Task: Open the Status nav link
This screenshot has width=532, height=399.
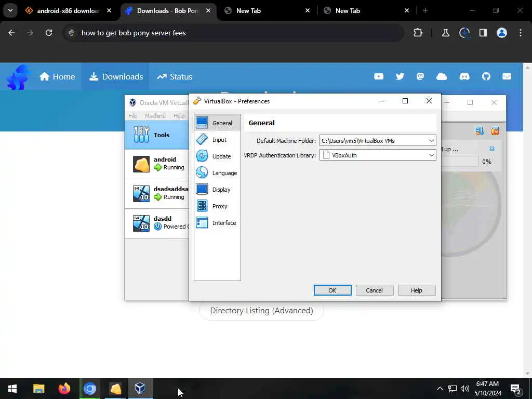Action: [175, 77]
